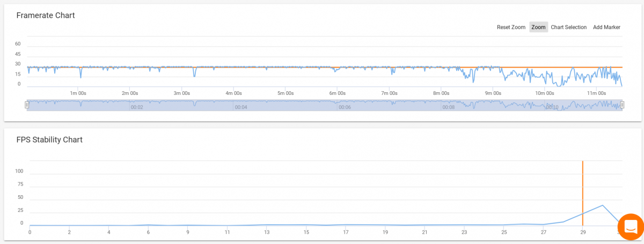Click the Framerate Chart title

(x=46, y=15)
